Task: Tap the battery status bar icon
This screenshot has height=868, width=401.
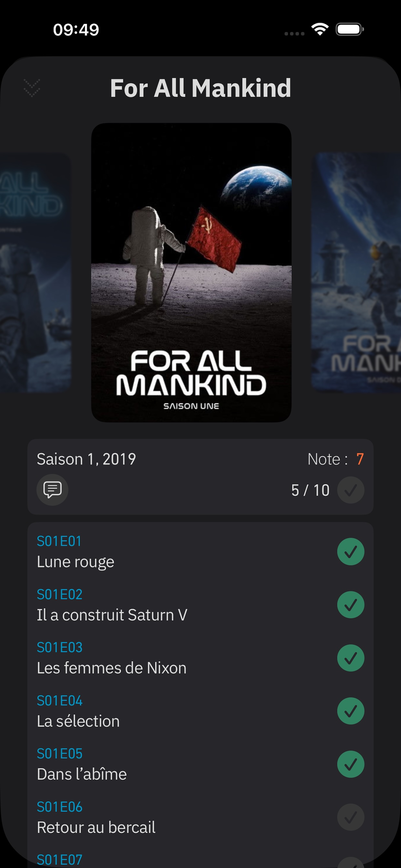Action: tap(350, 29)
